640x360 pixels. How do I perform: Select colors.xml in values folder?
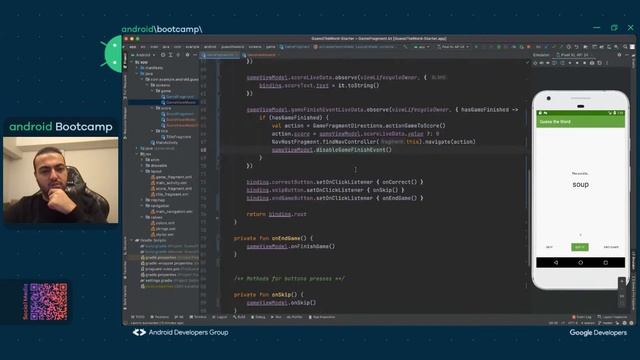(x=162, y=223)
